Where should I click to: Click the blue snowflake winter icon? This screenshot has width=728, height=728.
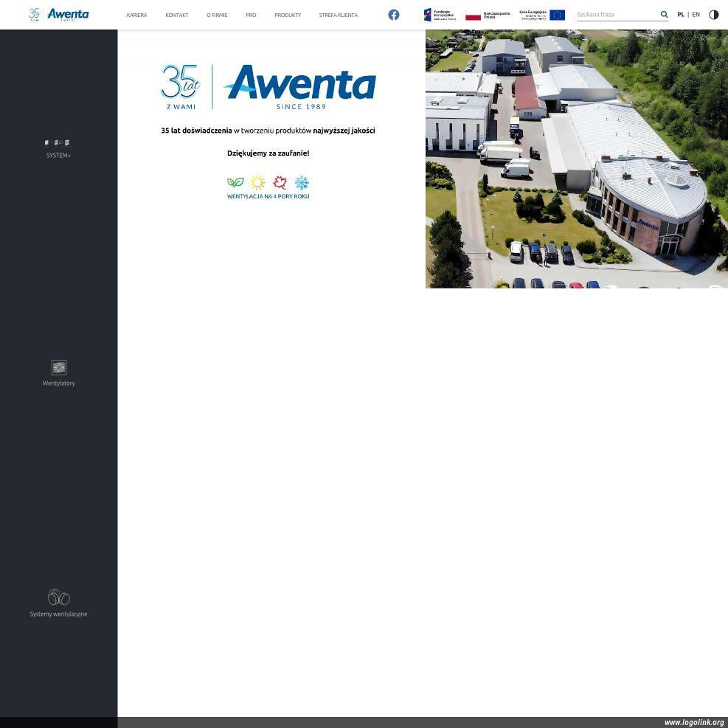tap(302, 182)
